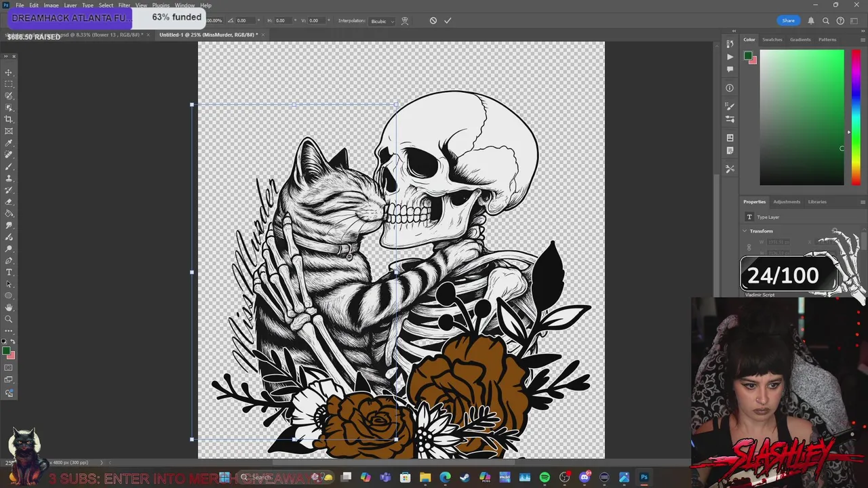This screenshot has height=488, width=868.
Task: Expand the icon dock with double arrows
Action: pos(734,31)
